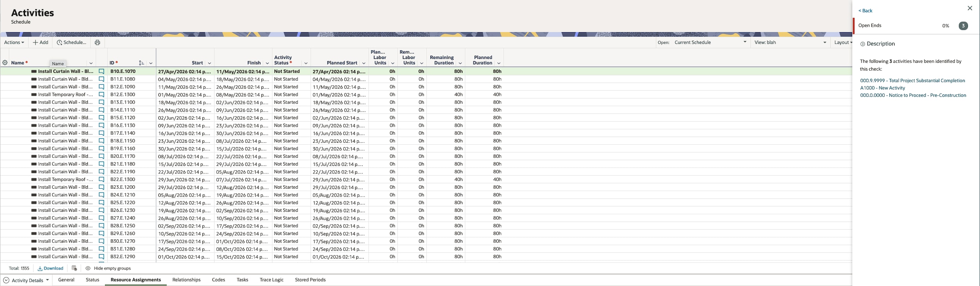
Task: Expand the Planned Start column menu
Action: pos(364,63)
